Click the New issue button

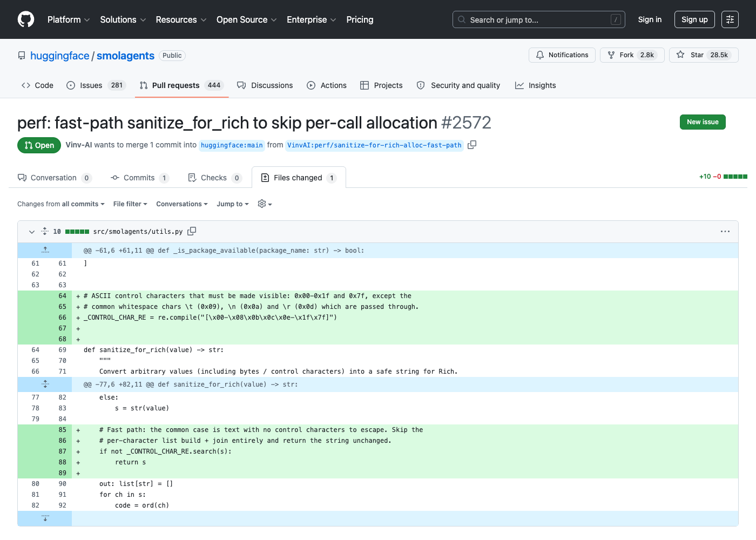pos(703,122)
